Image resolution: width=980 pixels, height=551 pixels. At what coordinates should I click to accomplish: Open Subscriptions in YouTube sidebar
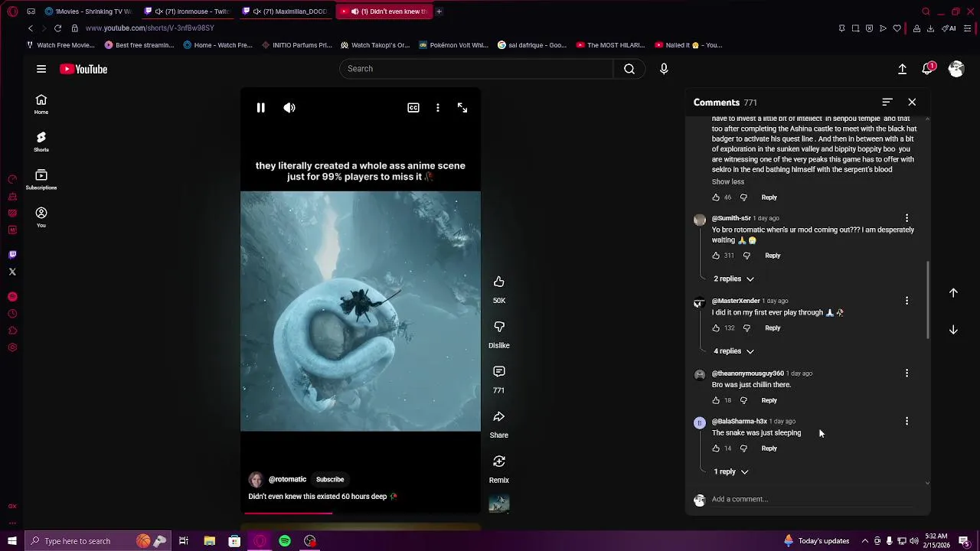pyautogui.click(x=41, y=180)
